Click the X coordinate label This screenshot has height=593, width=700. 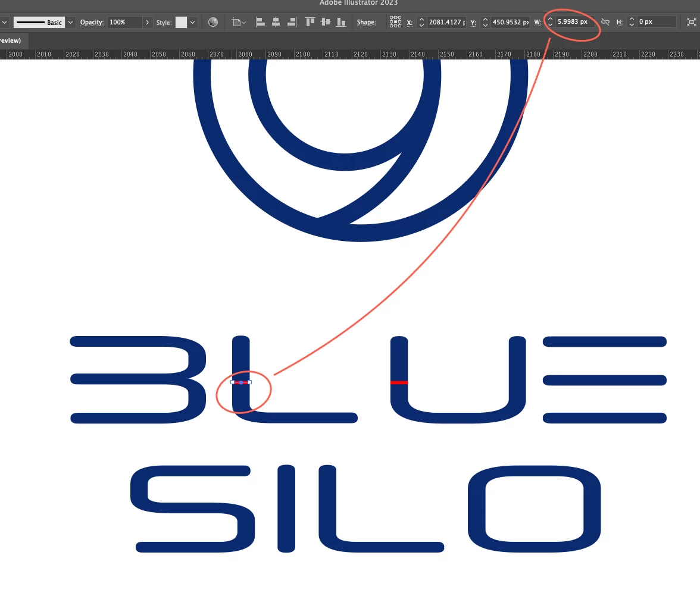point(410,23)
